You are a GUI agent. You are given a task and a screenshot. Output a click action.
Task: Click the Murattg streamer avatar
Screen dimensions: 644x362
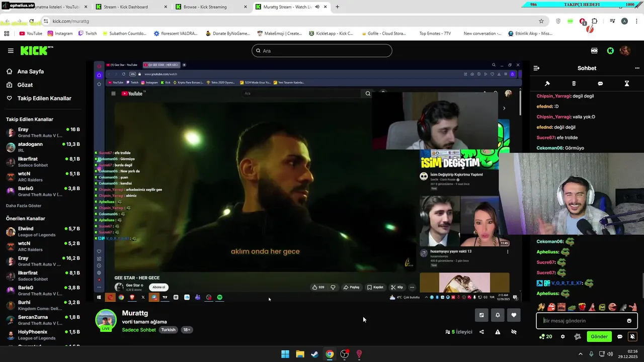coord(106,320)
